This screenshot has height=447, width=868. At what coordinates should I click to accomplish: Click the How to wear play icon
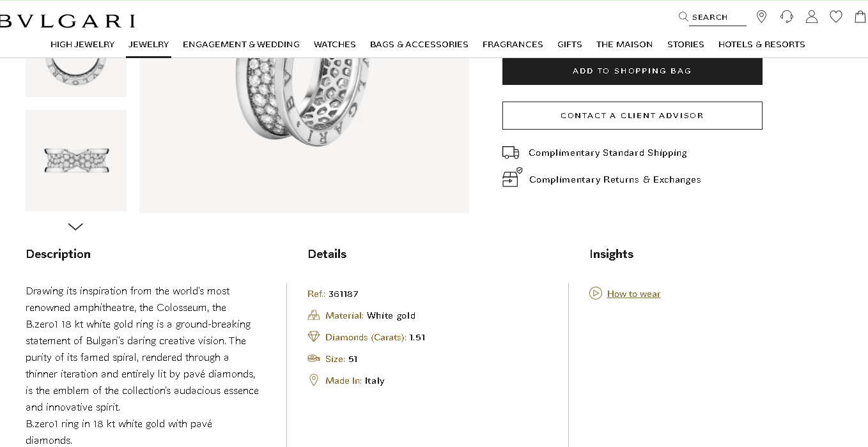pos(596,294)
